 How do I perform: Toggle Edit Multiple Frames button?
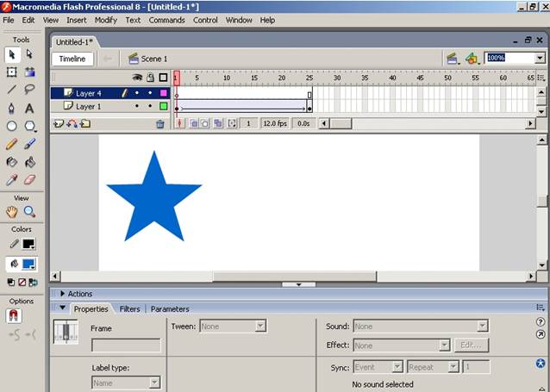[218, 123]
